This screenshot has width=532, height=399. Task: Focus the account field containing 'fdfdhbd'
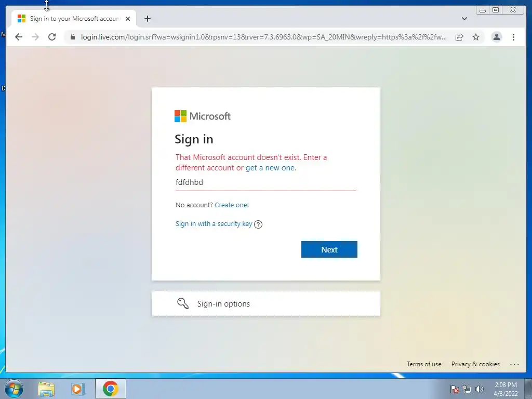tap(265, 182)
